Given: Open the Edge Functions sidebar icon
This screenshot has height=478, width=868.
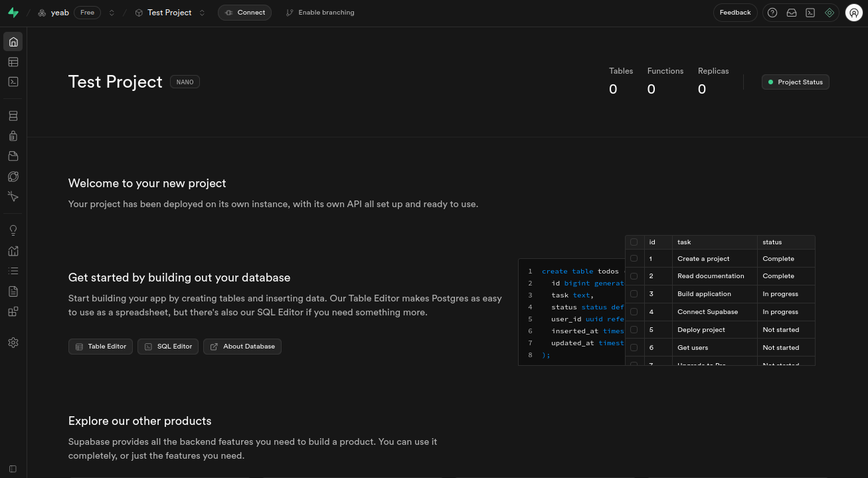Looking at the screenshot, I should click(x=13, y=177).
